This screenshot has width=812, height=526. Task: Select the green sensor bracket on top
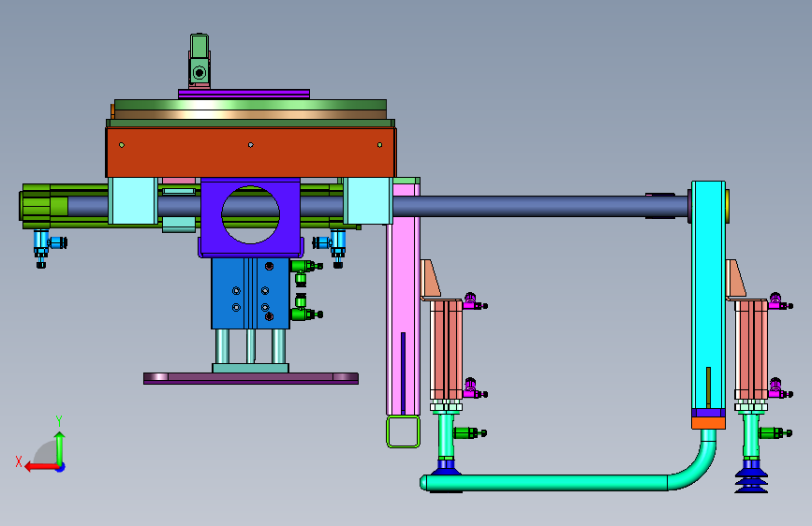click(x=199, y=60)
